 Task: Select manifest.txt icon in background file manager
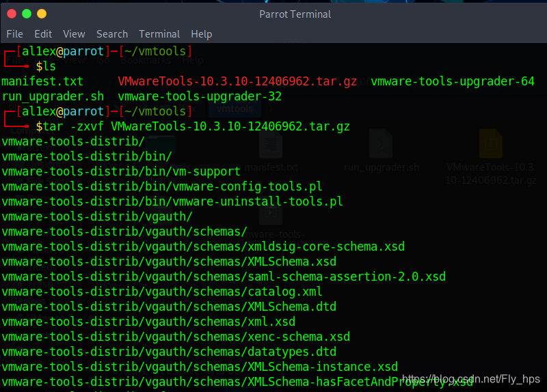271,143
